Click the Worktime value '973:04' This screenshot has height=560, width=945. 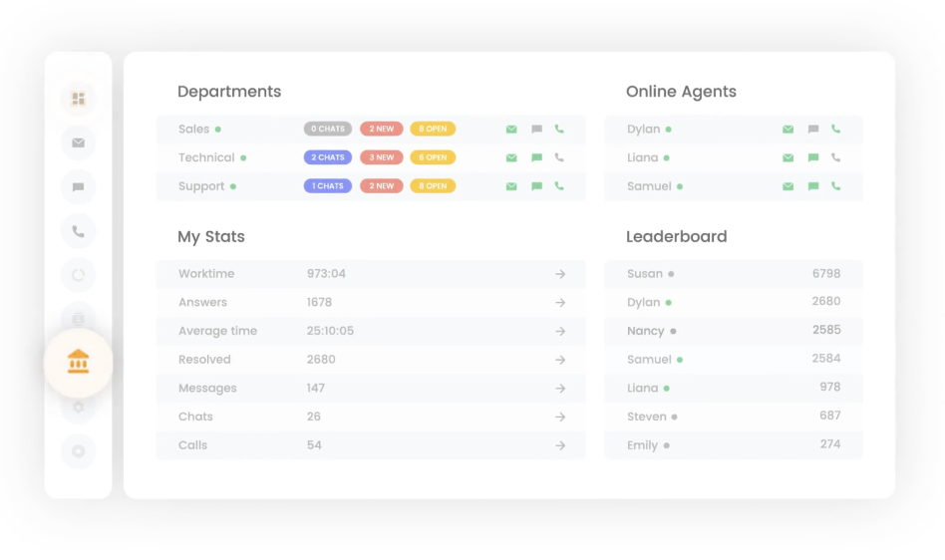(326, 273)
